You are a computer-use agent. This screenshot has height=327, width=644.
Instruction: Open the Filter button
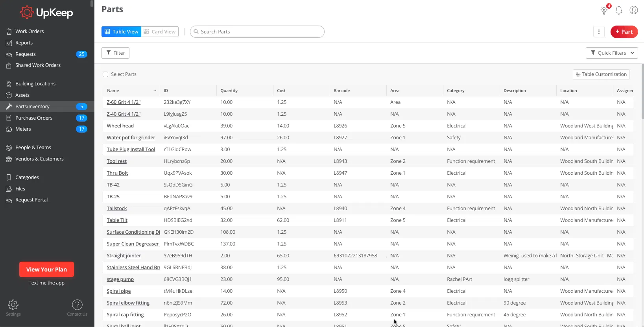[x=115, y=53]
